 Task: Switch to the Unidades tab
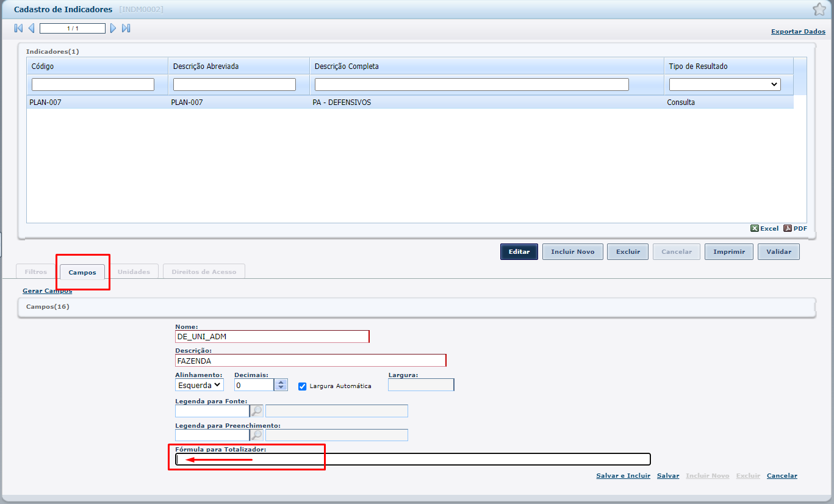click(134, 272)
